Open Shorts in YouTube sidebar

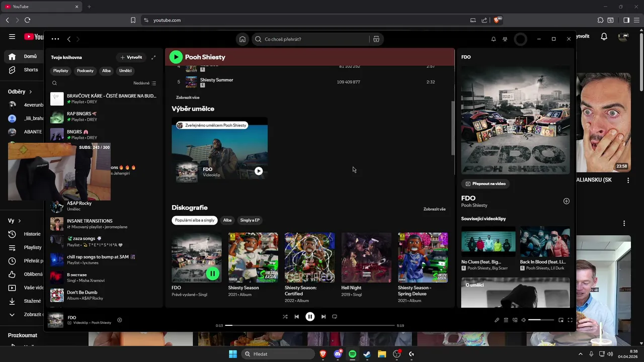pos(24,70)
